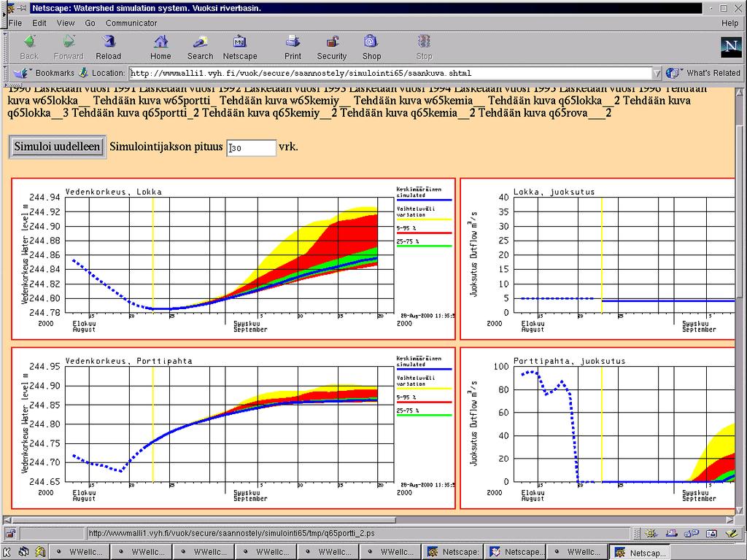747x560 pixels.
Task: Click the status bar security lock icon
Action: pos(10,533)
